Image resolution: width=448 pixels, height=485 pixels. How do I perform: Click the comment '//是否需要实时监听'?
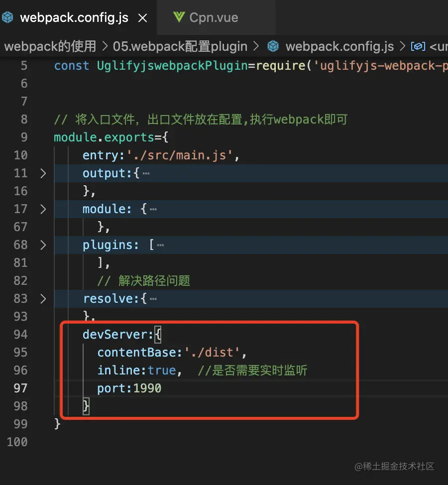tap(252, 370)
